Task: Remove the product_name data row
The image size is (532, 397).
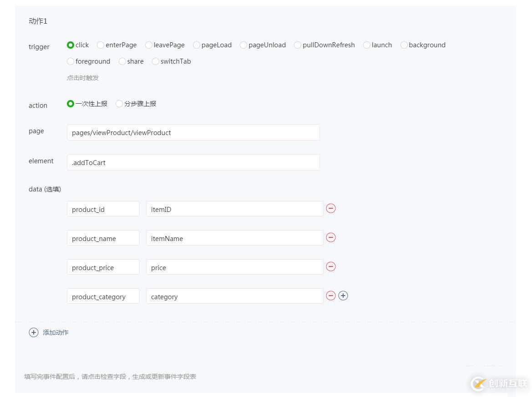Action: tap(331, 237)
